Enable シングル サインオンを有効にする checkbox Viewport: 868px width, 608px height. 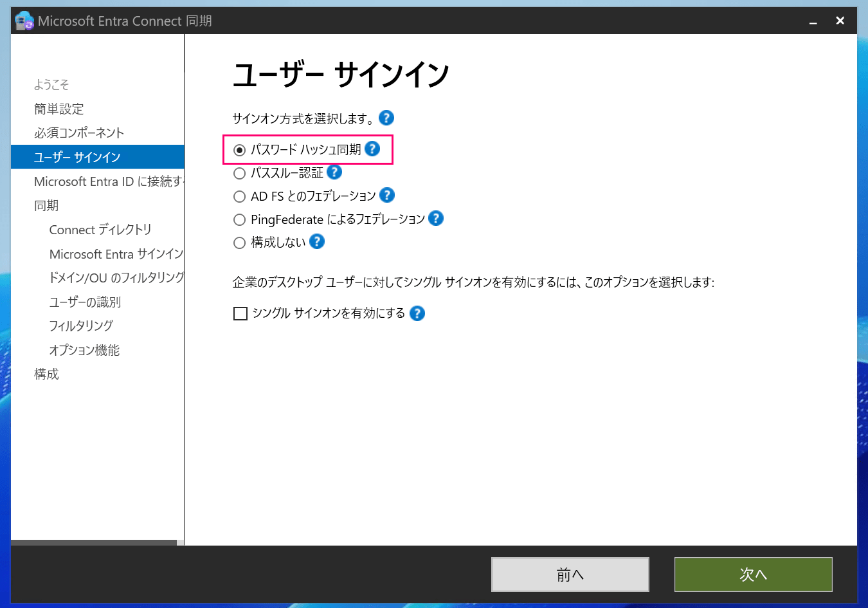[x=240, y=313]
